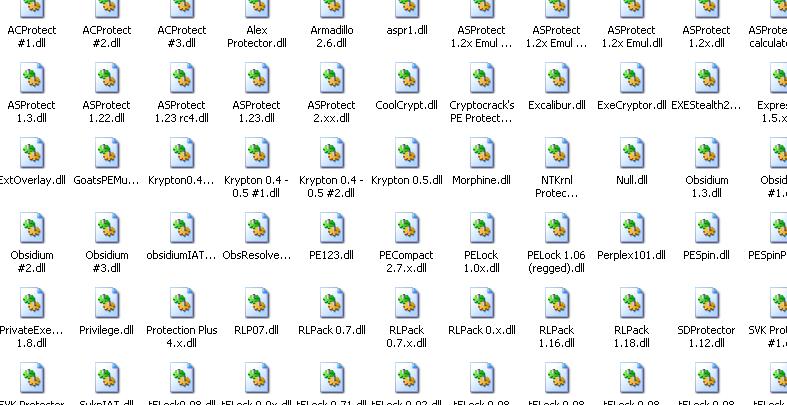Click the 'ASProtect 1.2x.dll' file name
Viewport: 787px width, 405px height.
pyautogui.click(x=707, y=37)
